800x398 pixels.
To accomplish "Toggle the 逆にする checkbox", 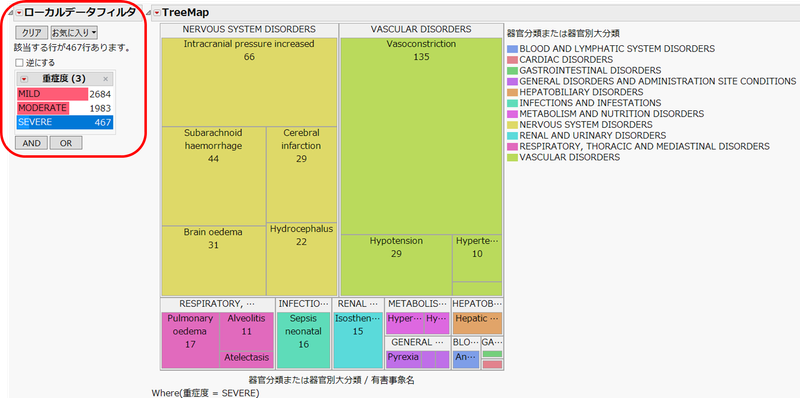I will [19, 63].
